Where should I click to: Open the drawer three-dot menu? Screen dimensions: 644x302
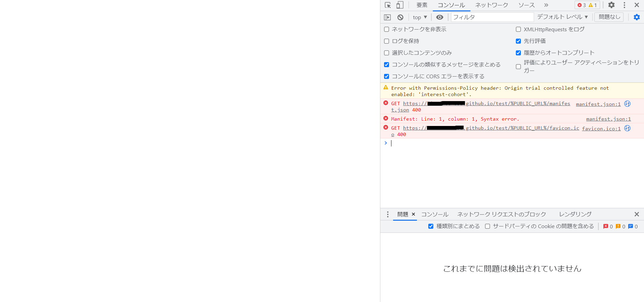click(388, 214)
